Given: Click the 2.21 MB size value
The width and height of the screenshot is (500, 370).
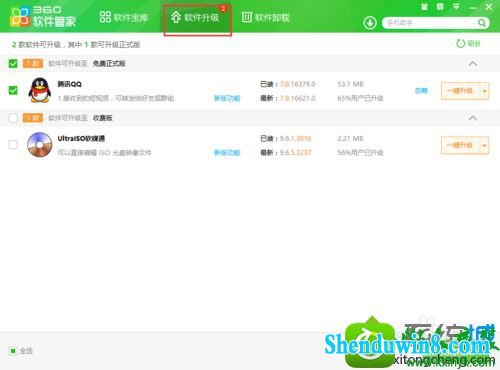Looking at the screenshot, I should (350, 138).
